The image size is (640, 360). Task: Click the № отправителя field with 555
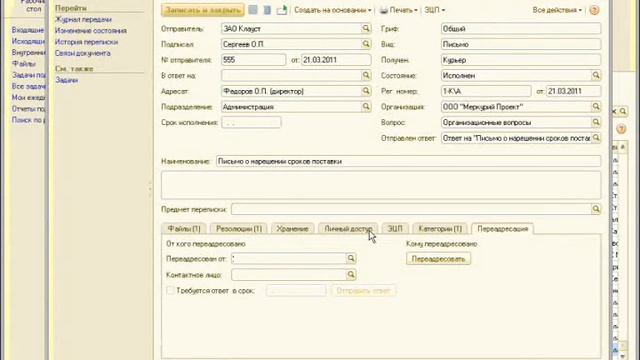(253, 60)
